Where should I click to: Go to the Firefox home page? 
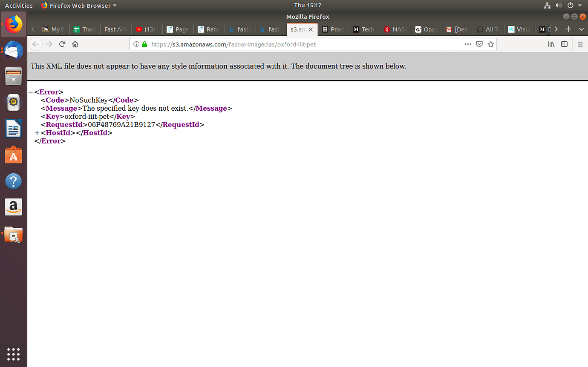75,44
